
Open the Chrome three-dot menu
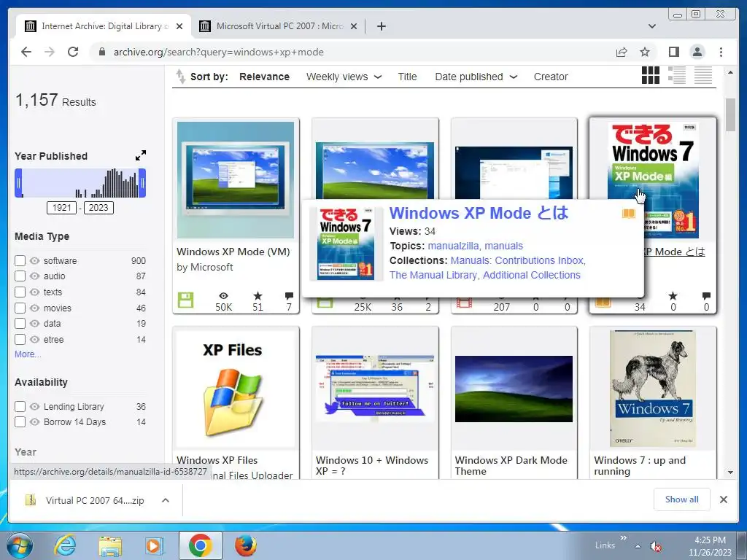pos(721,52)
